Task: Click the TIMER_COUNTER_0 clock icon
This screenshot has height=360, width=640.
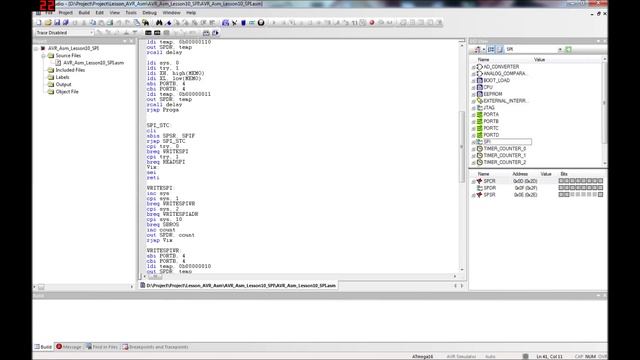Action: [x=480, y=149]
